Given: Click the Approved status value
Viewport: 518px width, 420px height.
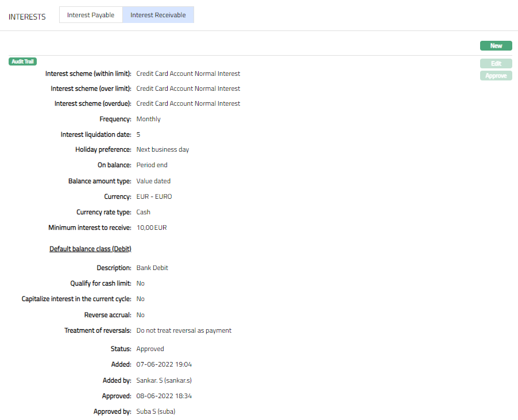Looking at the screenshot, I should (150, 349).
